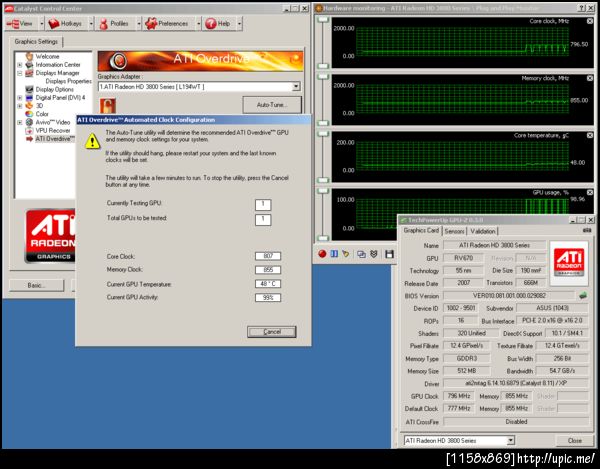Click the Color icon in settings tree
Screen dimensions: 600x469
point(29,114)
